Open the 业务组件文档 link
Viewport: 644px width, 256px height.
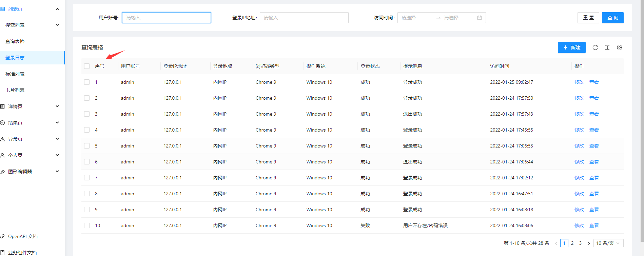click(x=22, y=253)
